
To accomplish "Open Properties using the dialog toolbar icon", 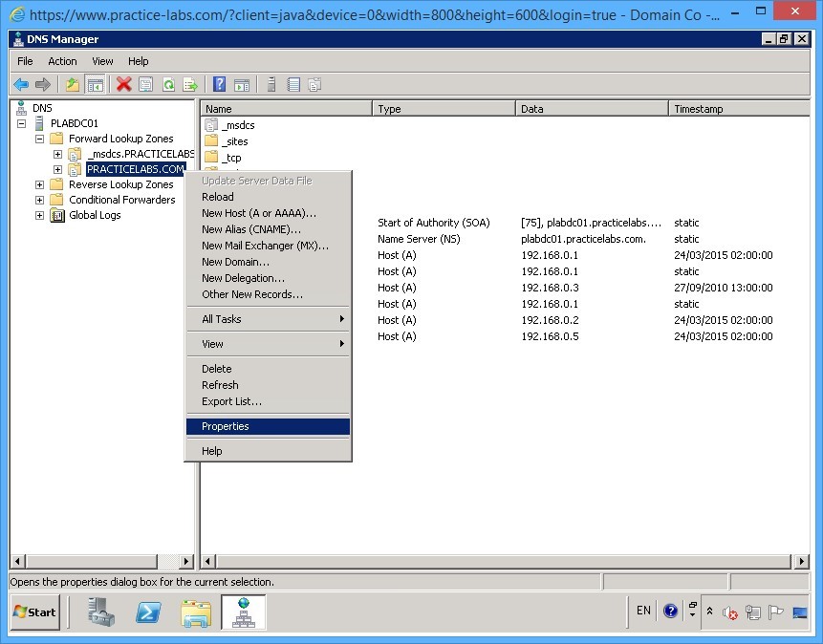I will click(144, 84).
